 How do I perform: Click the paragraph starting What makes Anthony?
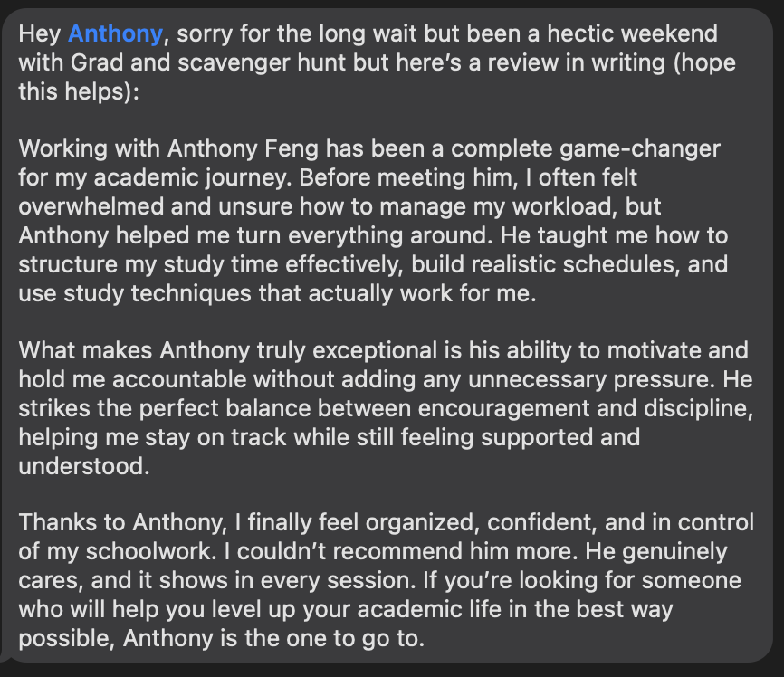pos(386,408)
